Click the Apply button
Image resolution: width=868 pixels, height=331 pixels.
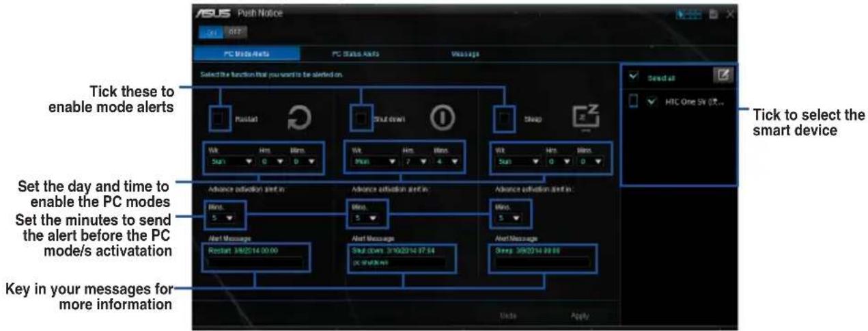[580, 316]
